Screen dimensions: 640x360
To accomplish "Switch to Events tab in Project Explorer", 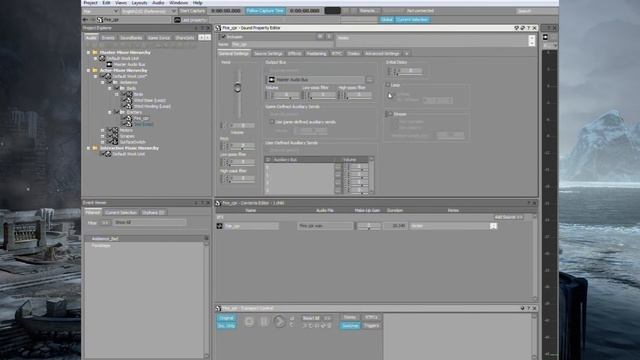I will [x=108, y=38].
